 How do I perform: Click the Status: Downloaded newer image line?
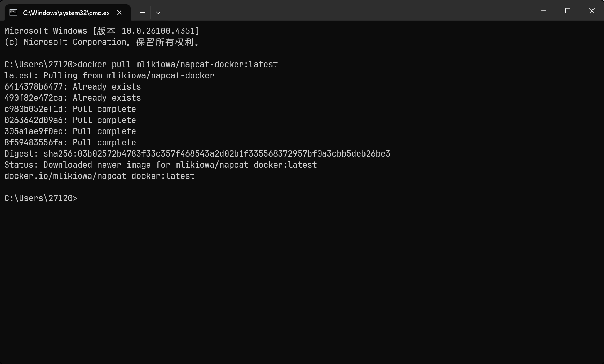point(161,165)
